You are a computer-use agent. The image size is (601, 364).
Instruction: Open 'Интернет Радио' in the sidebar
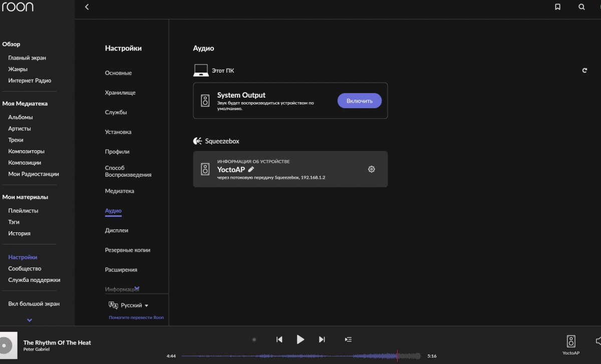coord(30,81)
